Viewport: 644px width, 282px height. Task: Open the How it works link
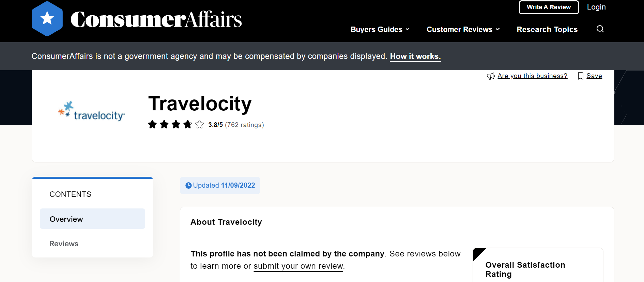(415, 57)
